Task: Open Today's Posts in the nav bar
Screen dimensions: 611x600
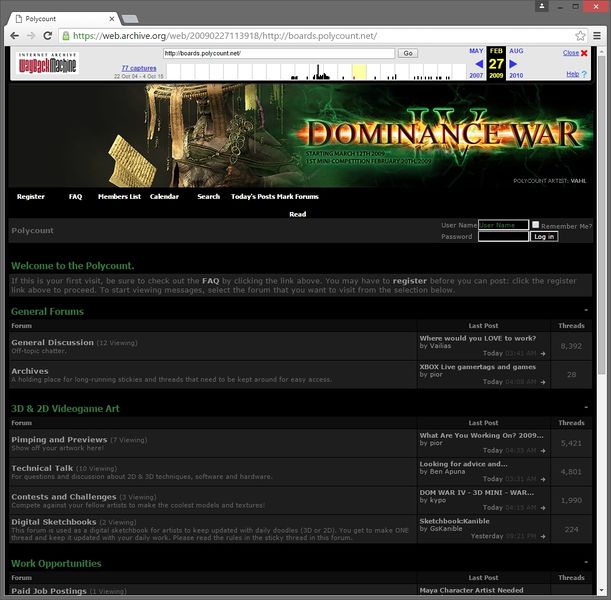Action: [253, 197]
